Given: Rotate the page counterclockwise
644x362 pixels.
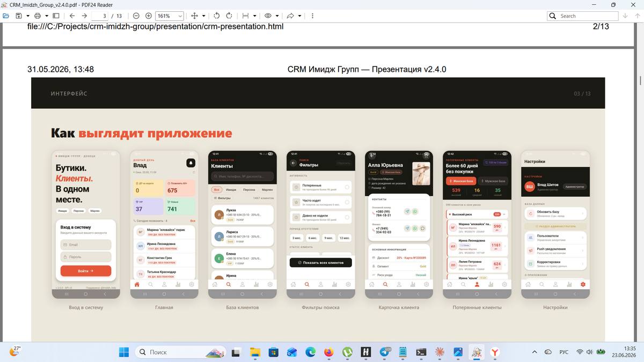Looking at the screenshot, I should tap(217, 16).
